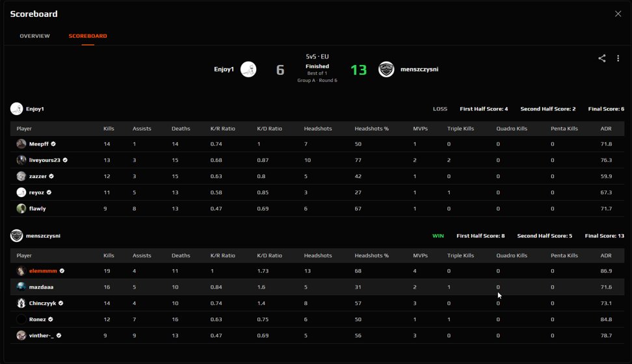Open Meepff player profile name
Viewport: 632px width, 364px height.
coord(39,144)
